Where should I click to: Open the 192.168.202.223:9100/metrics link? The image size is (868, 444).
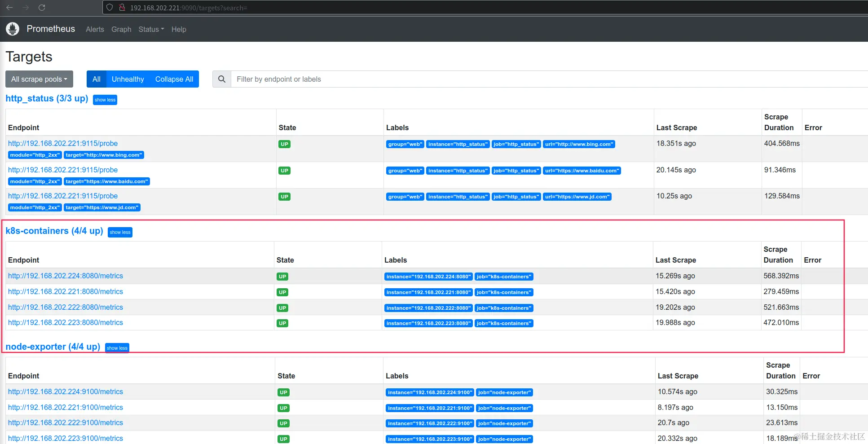(66, 438)
